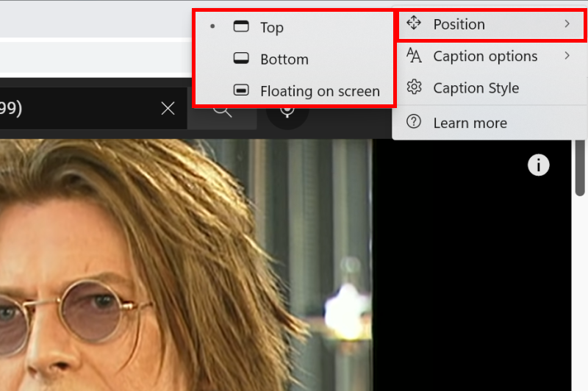This screenshot has width=588, height=391.
Task: Click the Learn more entry
Action: (x=490, y=123)
